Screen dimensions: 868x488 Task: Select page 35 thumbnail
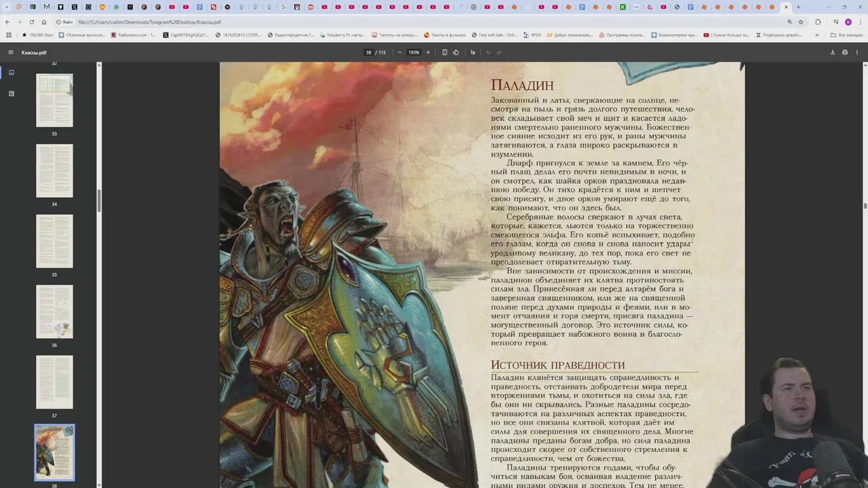click(54, 241)
